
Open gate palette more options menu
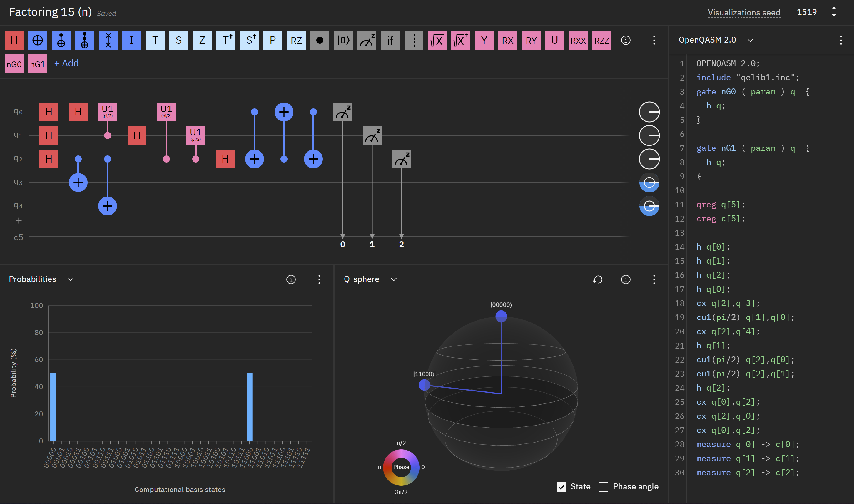[654, 41]
